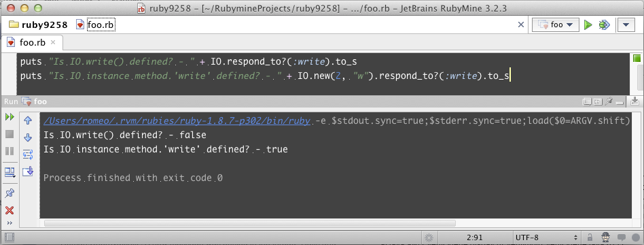Click the grey Stop process square
644x245 pixels.
tap(10, 134)
